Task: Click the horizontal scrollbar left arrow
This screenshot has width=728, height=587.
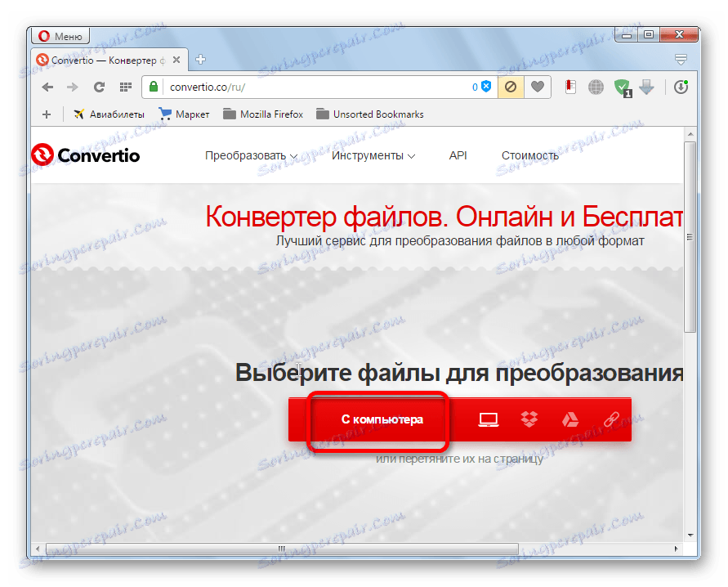Action: [38, 549]
